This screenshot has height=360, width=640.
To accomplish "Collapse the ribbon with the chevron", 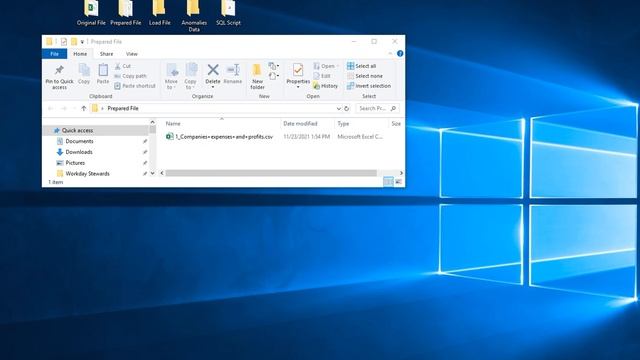I will [x=390, y=53].
